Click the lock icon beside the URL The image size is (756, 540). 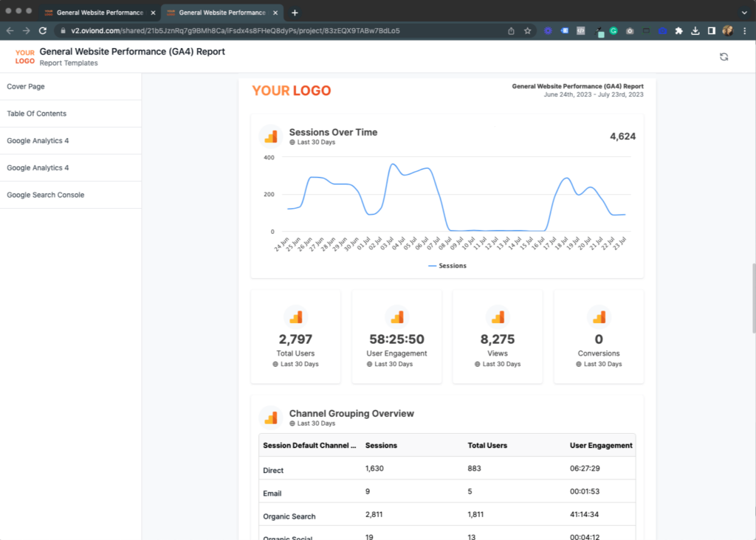point(63,31)
